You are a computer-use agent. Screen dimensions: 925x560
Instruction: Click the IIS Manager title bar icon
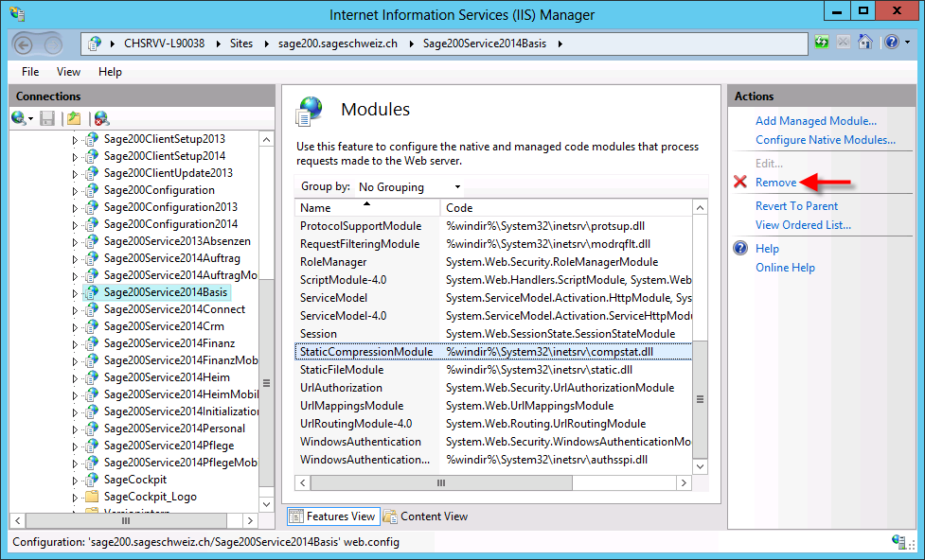[x=17, y=13]
